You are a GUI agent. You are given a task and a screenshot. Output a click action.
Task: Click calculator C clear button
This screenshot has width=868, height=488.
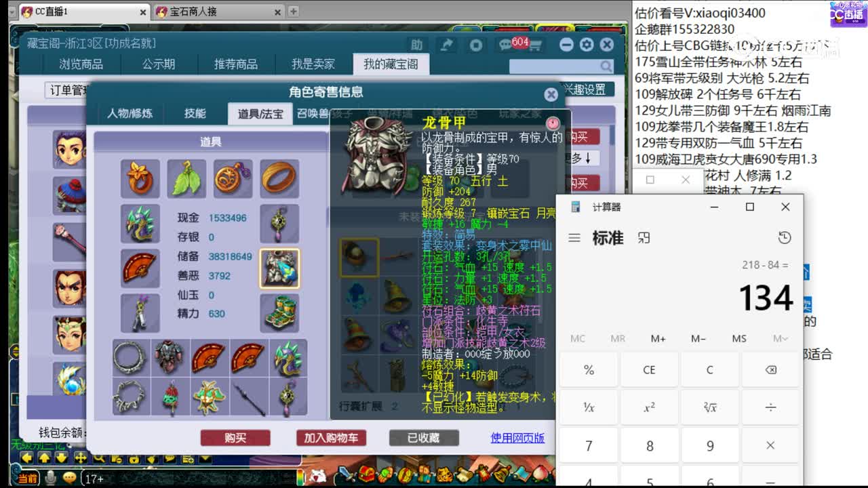pos(710,370)
